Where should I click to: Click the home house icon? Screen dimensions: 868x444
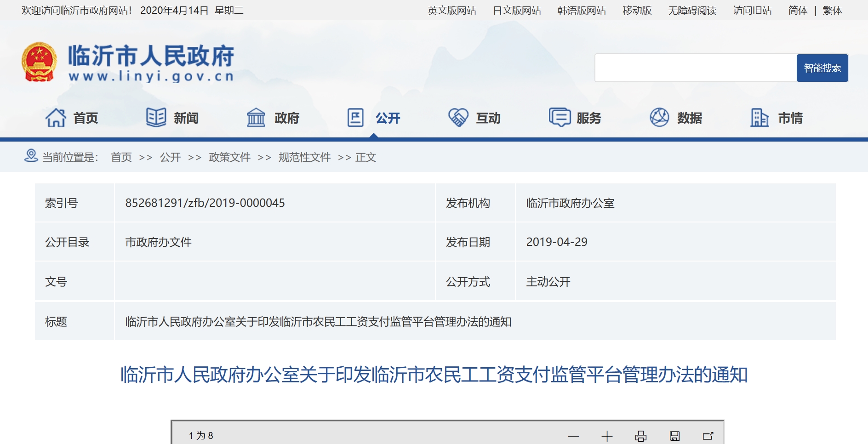point(56,118)
